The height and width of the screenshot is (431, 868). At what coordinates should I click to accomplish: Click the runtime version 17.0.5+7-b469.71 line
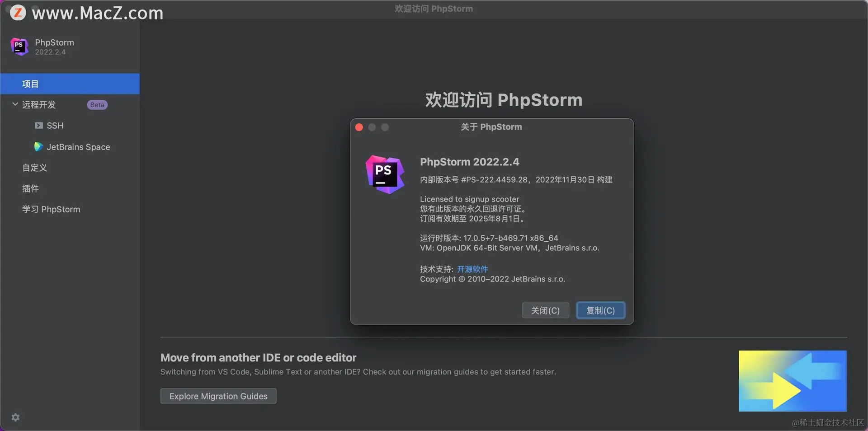pos(489,238)
